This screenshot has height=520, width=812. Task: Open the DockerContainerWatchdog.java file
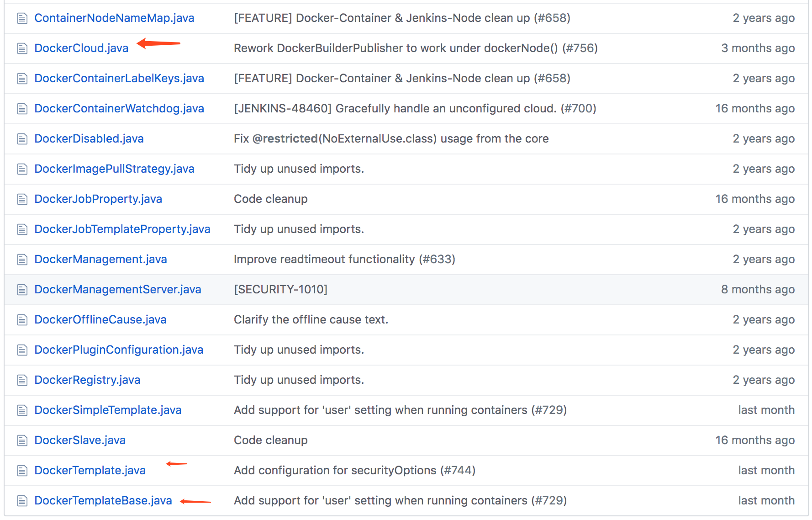coord(119,109)
